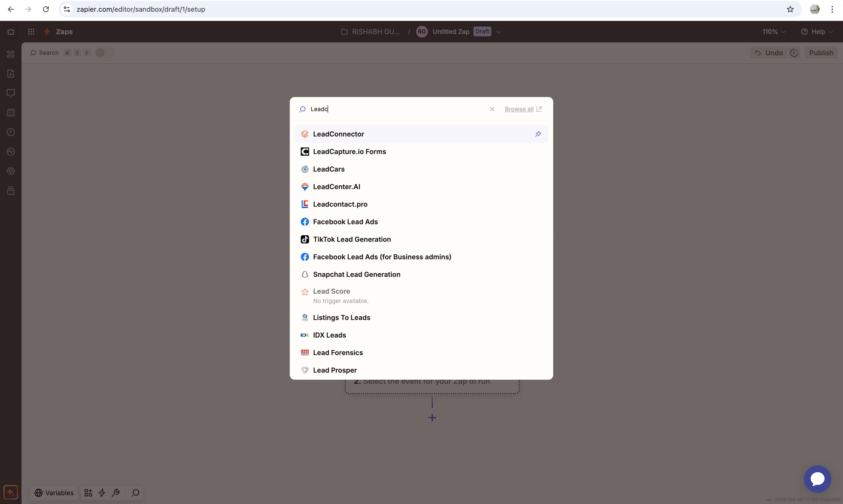Open the apps grid launcher
Viewport: 843px width, 504px height.
(x=31, y=32)
